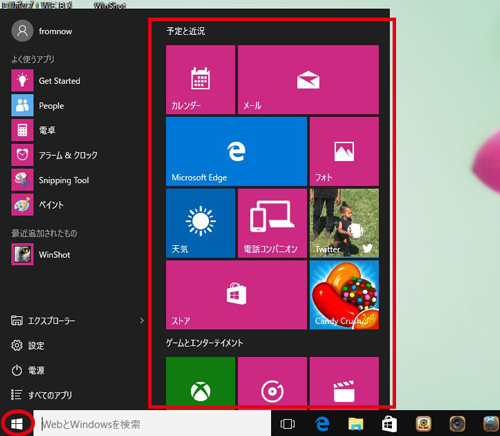Image resolution: width=500 pixels, height=436 pixels.
Task: Open the Movies clapperboard tile
Action: point(344,383)
